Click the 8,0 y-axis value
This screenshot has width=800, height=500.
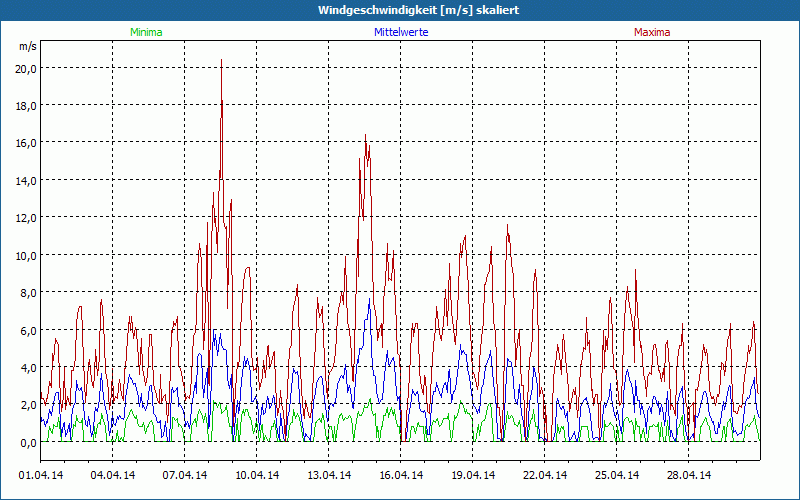coord(28,293)
